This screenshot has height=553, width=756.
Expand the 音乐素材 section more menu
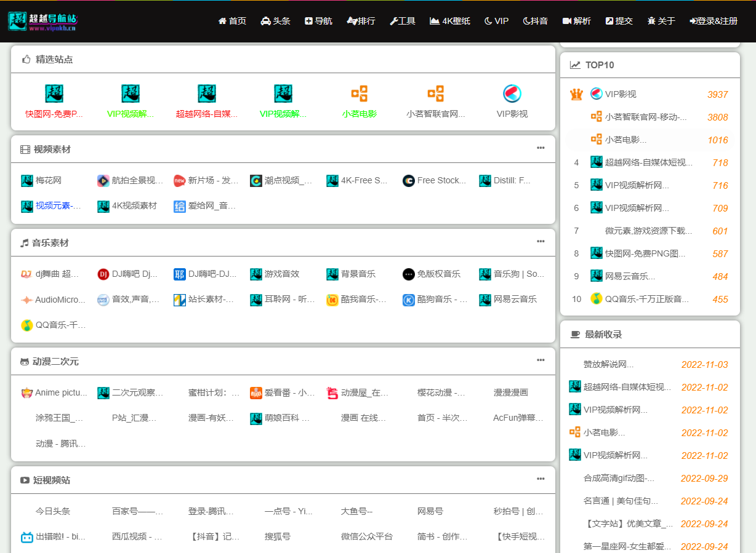(541, 241)
